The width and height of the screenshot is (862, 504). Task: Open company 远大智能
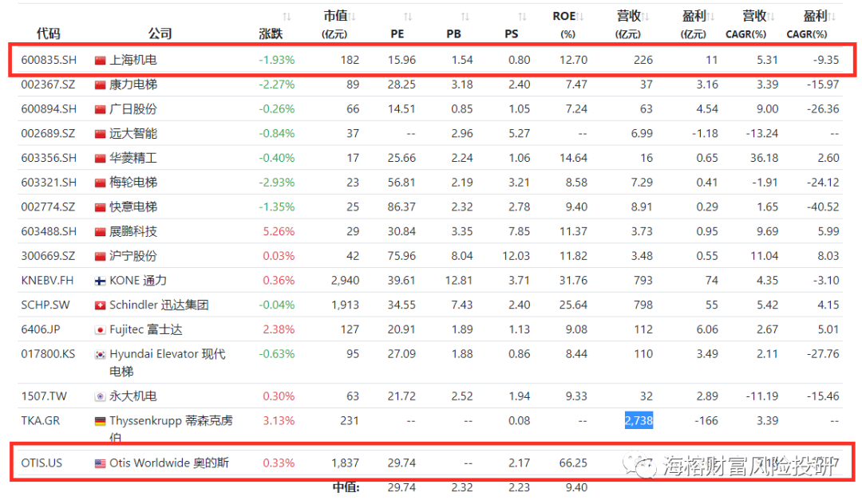pyautogui.click(x=133, y=133)
